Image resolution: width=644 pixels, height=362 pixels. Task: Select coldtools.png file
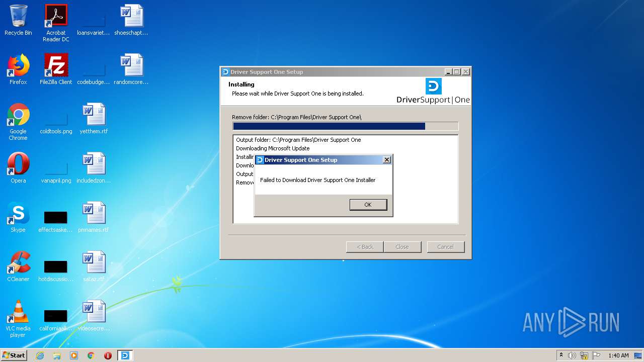(56, 121)
